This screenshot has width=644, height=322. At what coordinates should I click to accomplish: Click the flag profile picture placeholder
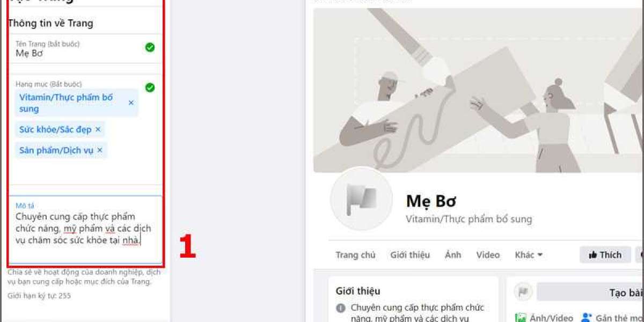[362, 199]
